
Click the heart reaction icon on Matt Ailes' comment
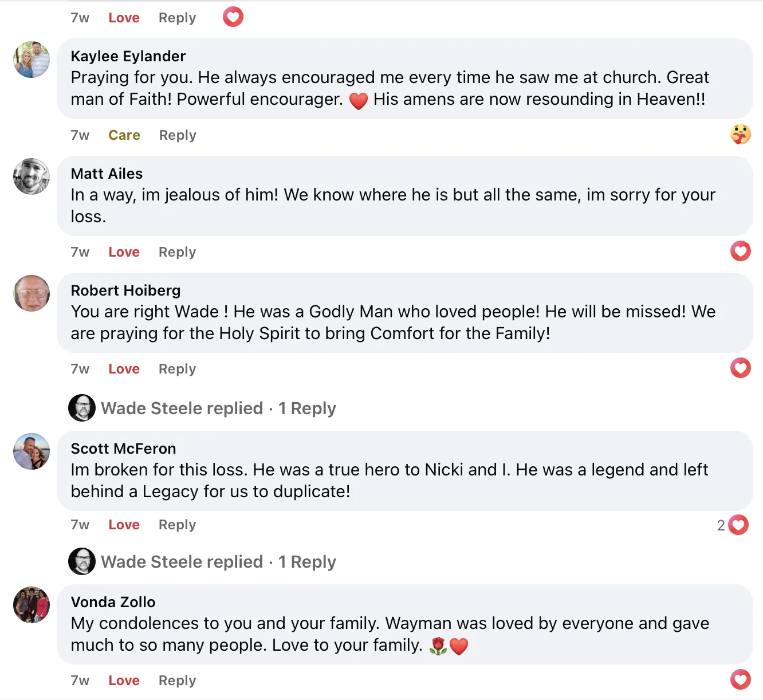[x=740, y=251]
